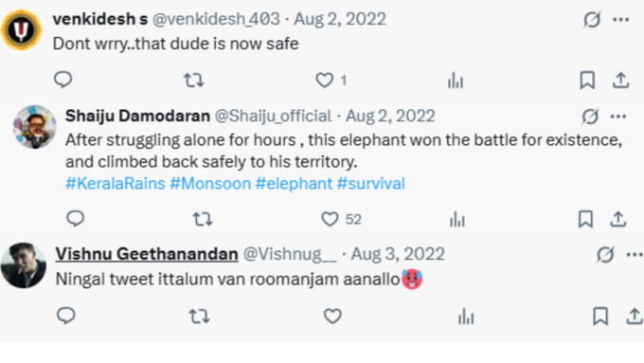Open the #survival hashtag
Viewport: 644px width, 363px height.
tap(371, 183)
